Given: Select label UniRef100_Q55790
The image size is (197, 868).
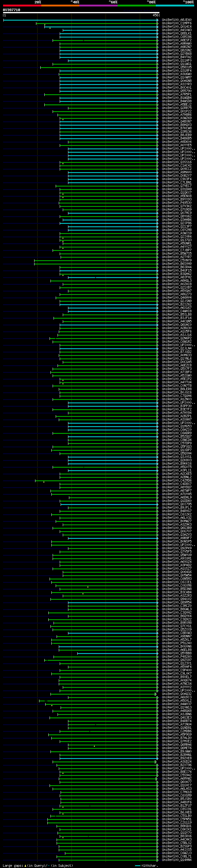Looking at the screenshot, I should [177, 91].
